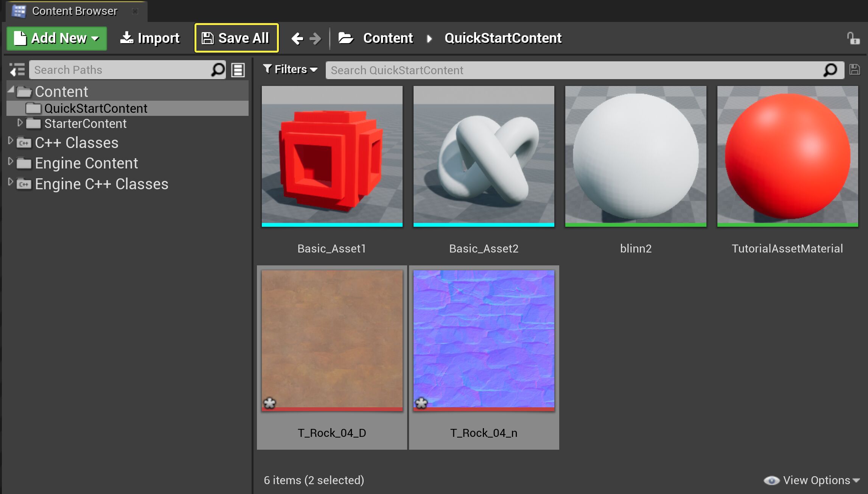Switch to the Content Browser tab
The image size is (868, 494).
(74, 11)
